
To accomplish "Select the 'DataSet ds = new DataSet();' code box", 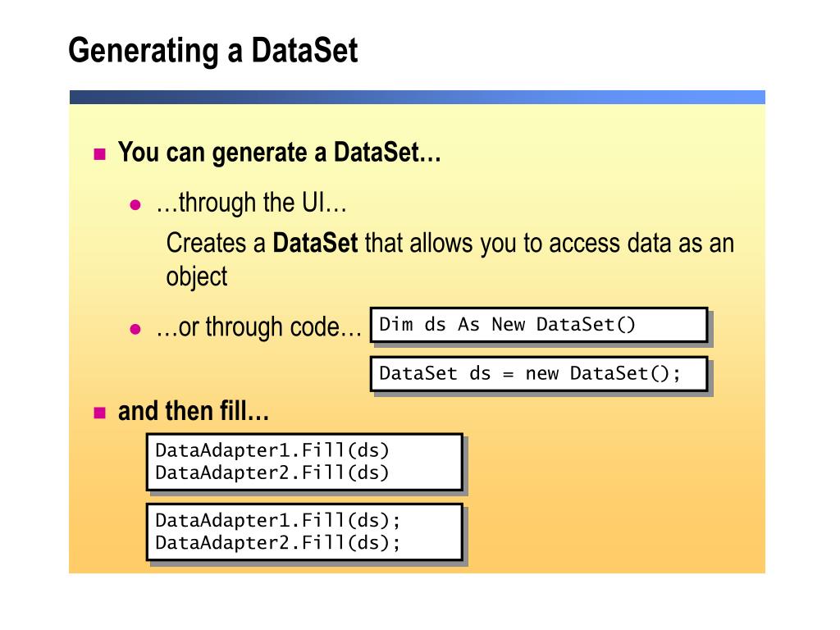I will (539, 373).
